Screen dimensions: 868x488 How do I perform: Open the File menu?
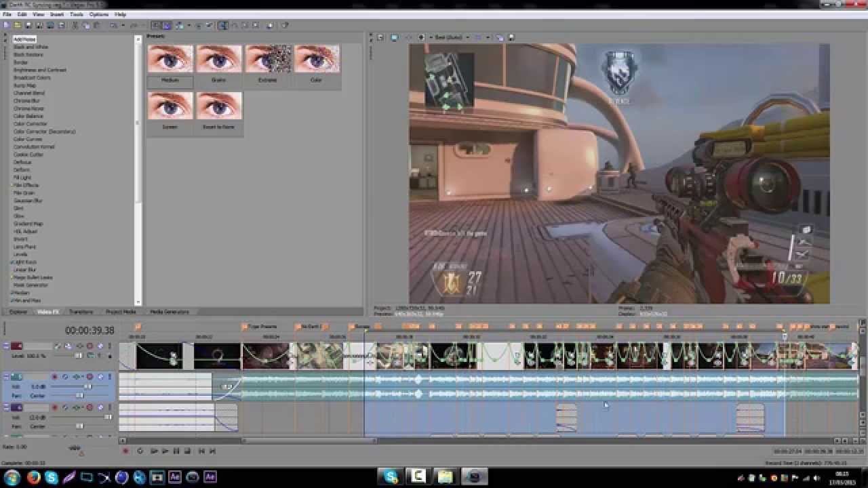tap(7, 14)
